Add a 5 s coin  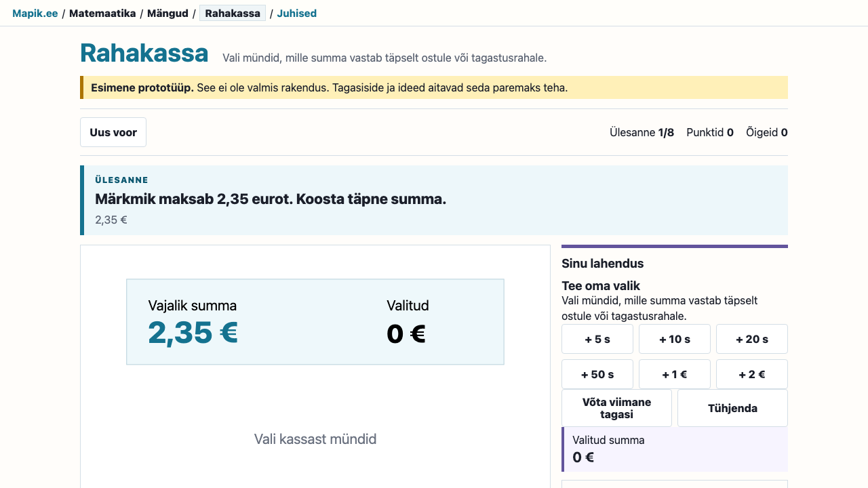(x=597, y=339)
